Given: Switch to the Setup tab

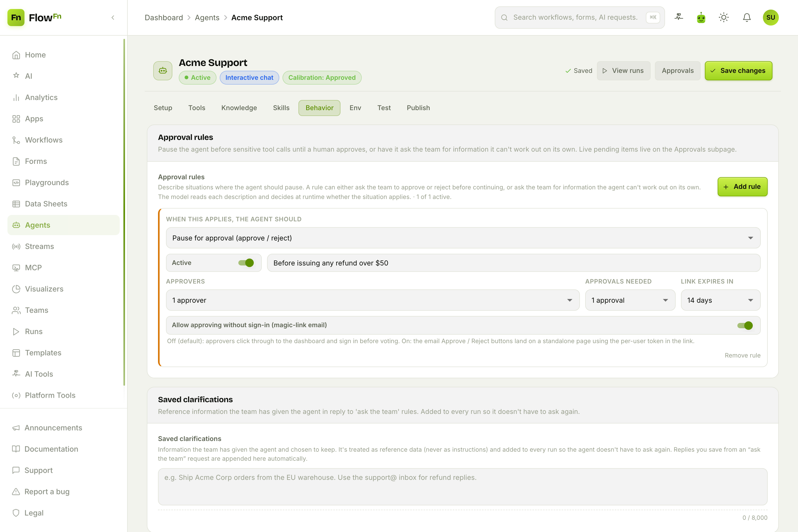Looking at the screenshot, I should point(163,108).
